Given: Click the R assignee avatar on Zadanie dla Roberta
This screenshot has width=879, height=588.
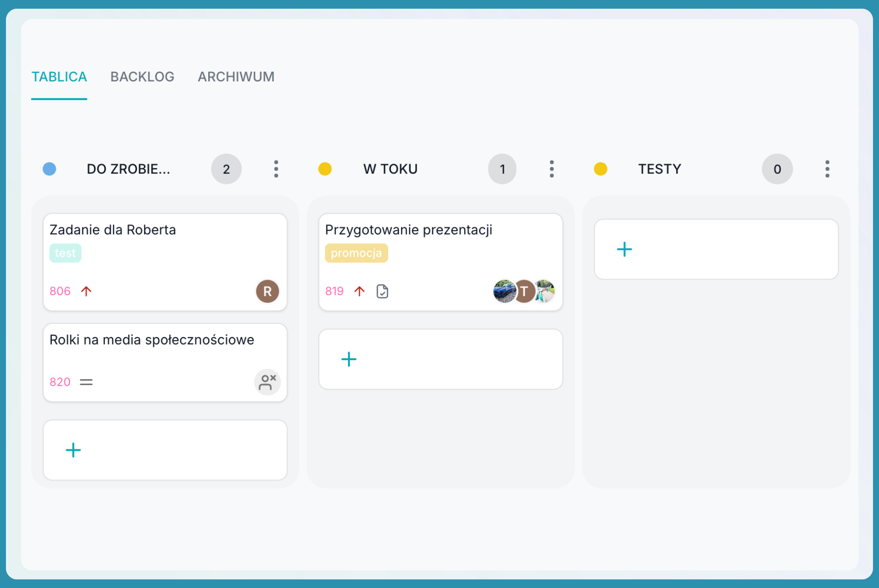Looking at the screenshot, I should [x=267, y=291].
